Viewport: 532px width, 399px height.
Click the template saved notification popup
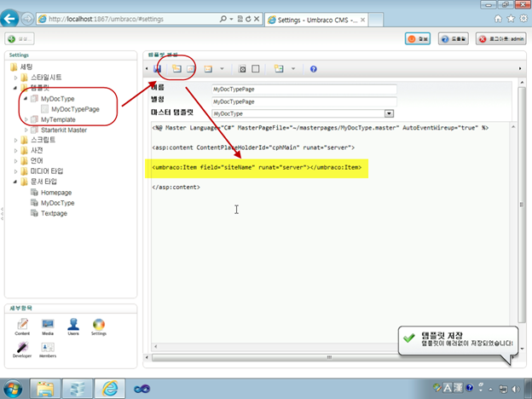[x=458, y=341]
